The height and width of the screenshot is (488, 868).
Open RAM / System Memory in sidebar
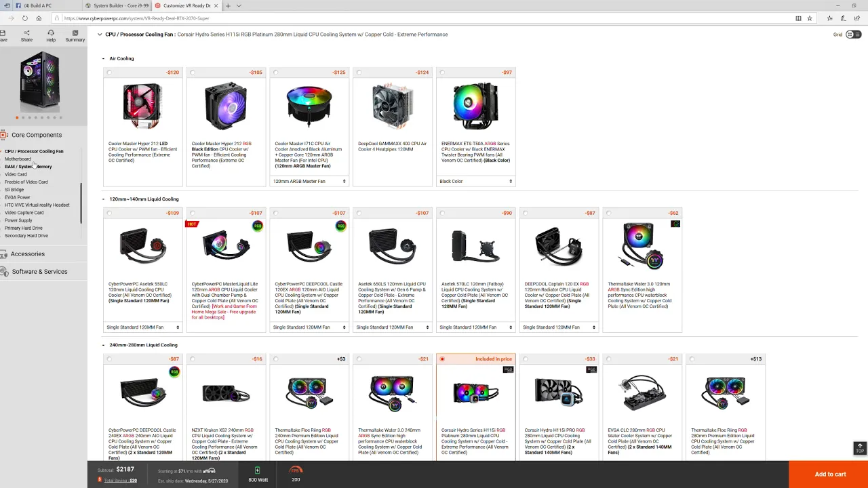coord(28,167)
